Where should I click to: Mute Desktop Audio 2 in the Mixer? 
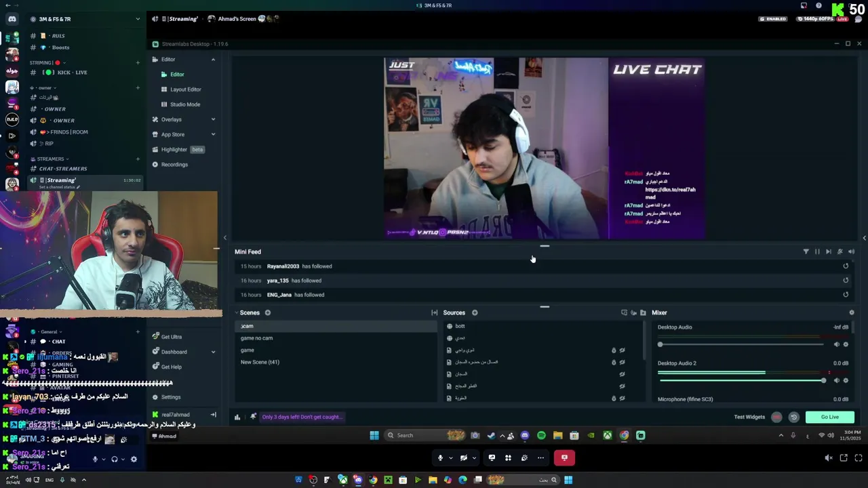[x=836, y=380]
